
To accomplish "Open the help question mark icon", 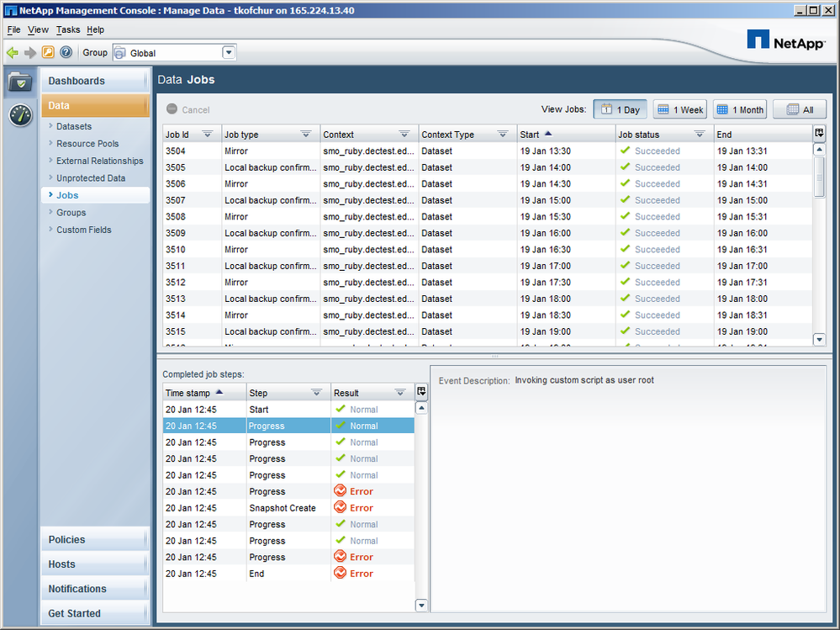I will [x=66, y=53].
